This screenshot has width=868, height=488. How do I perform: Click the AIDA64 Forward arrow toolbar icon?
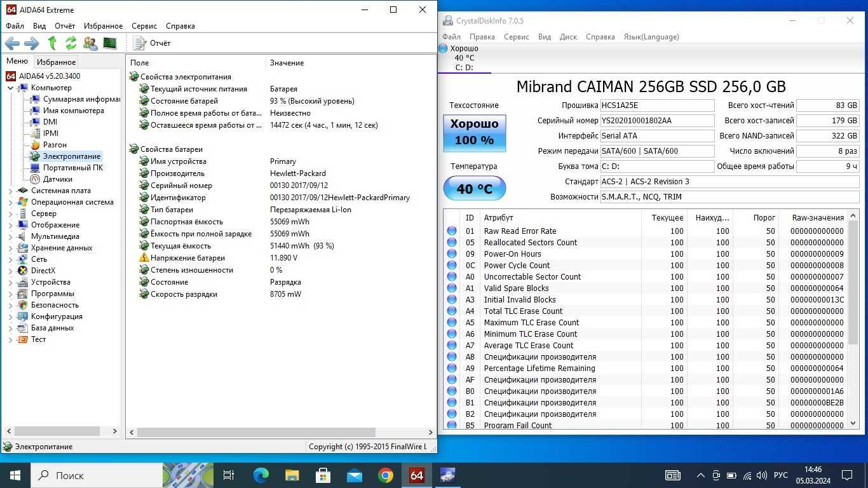31,43
